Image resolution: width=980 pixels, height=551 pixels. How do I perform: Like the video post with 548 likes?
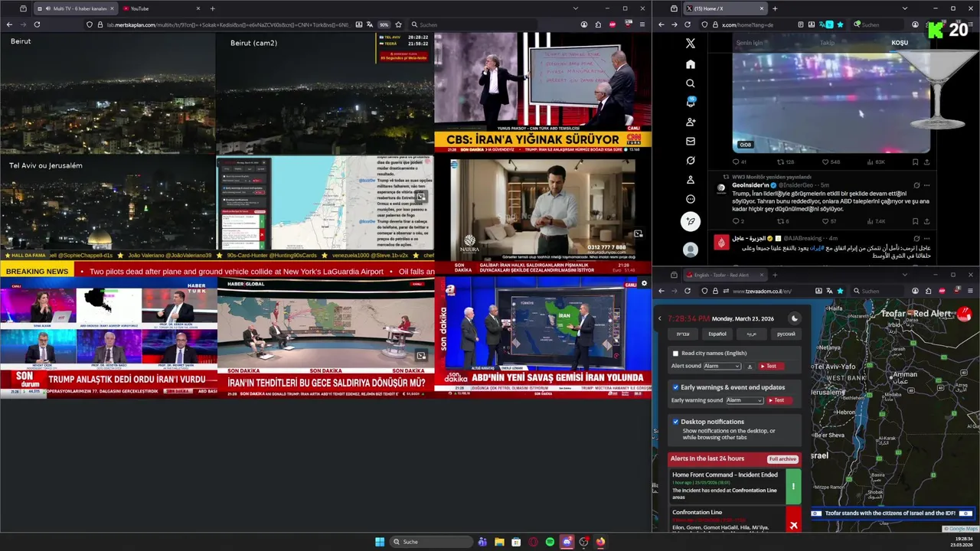point(831,162)
